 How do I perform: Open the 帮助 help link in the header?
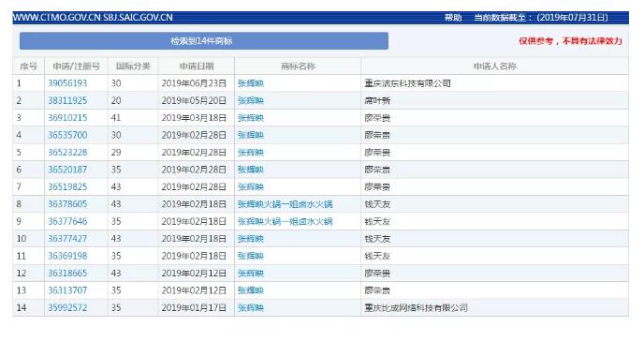coord(453,18)
